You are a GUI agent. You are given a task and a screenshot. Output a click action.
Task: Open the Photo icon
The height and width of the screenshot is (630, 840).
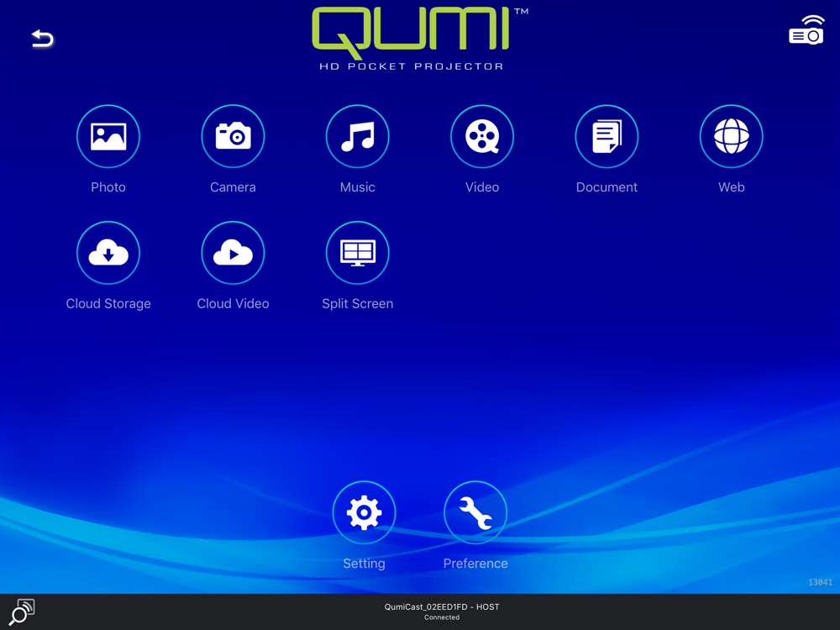click(108, 136)
